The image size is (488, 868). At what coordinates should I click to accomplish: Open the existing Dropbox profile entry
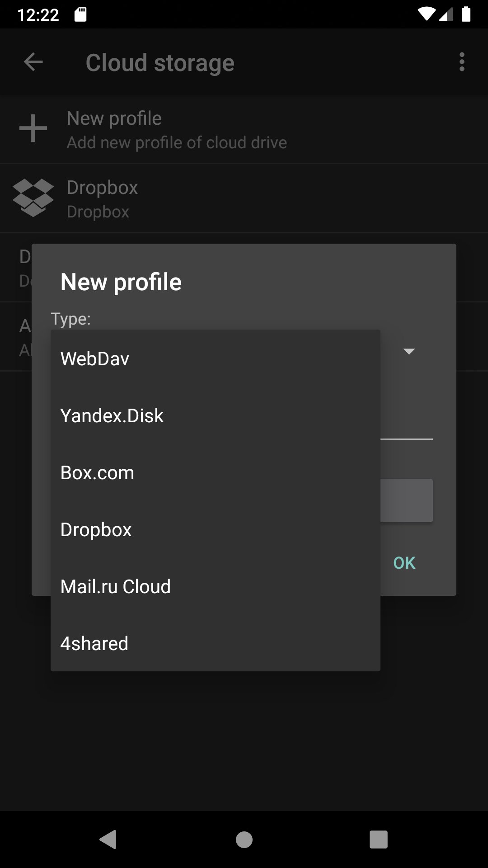pos(244,198)
